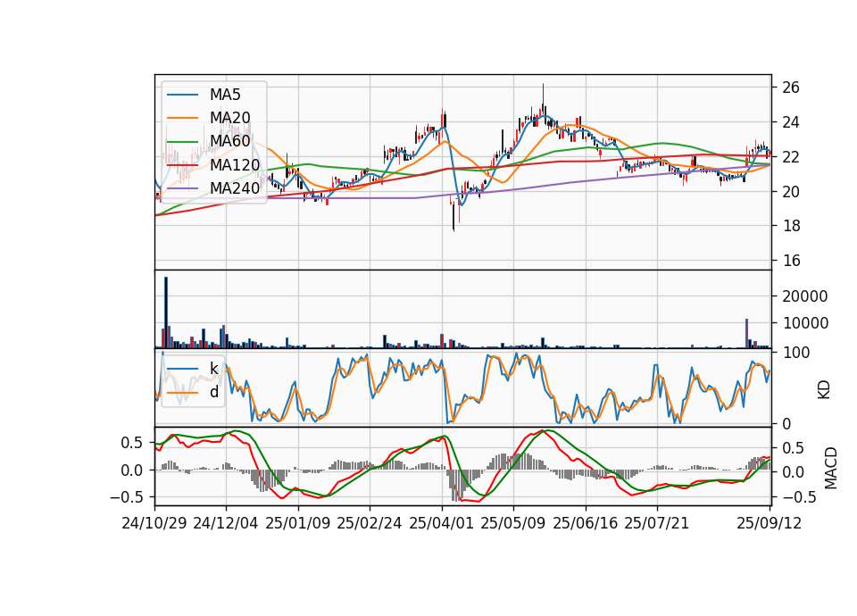The width and height of the screenshot is (857, 616).
Task: Click the 24/12/04 date label
Action: click(x=226, y=523)
